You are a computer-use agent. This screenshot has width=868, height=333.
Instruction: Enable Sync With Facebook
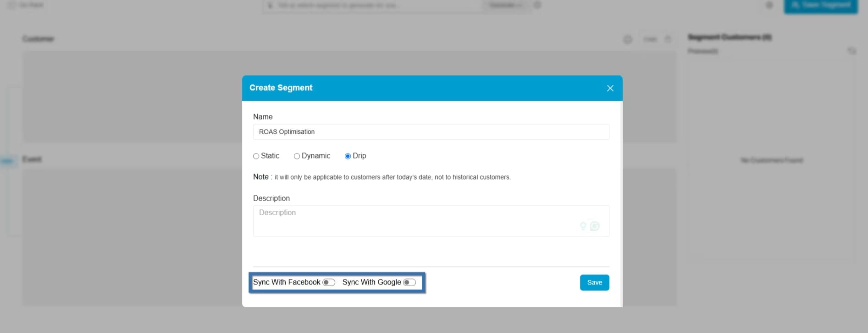coord(329,282)
